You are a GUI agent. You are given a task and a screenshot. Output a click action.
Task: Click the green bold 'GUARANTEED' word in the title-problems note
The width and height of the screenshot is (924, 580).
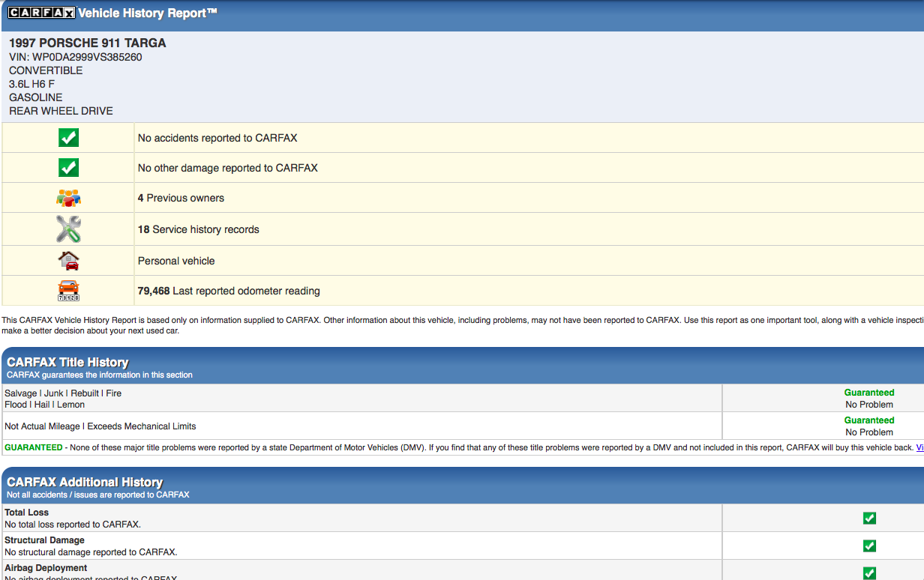pyautogui.click(x=34, y=447)
